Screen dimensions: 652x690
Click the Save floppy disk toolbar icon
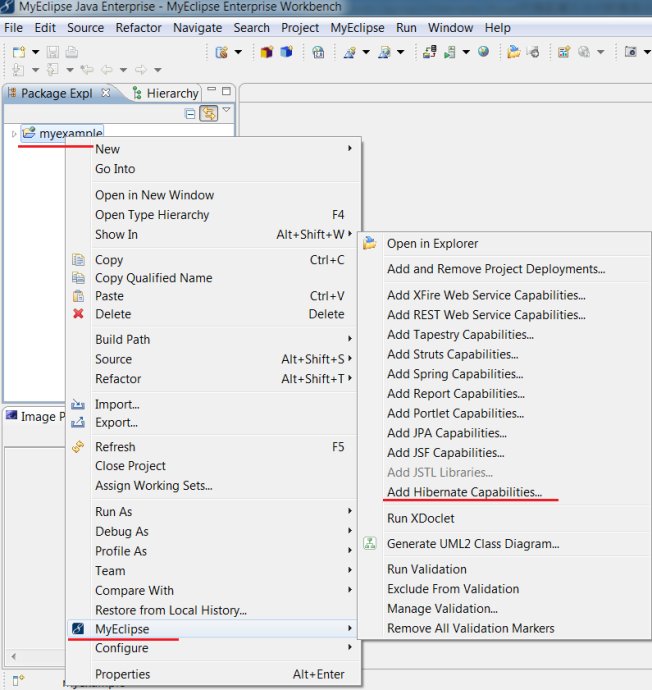point(53,52)
